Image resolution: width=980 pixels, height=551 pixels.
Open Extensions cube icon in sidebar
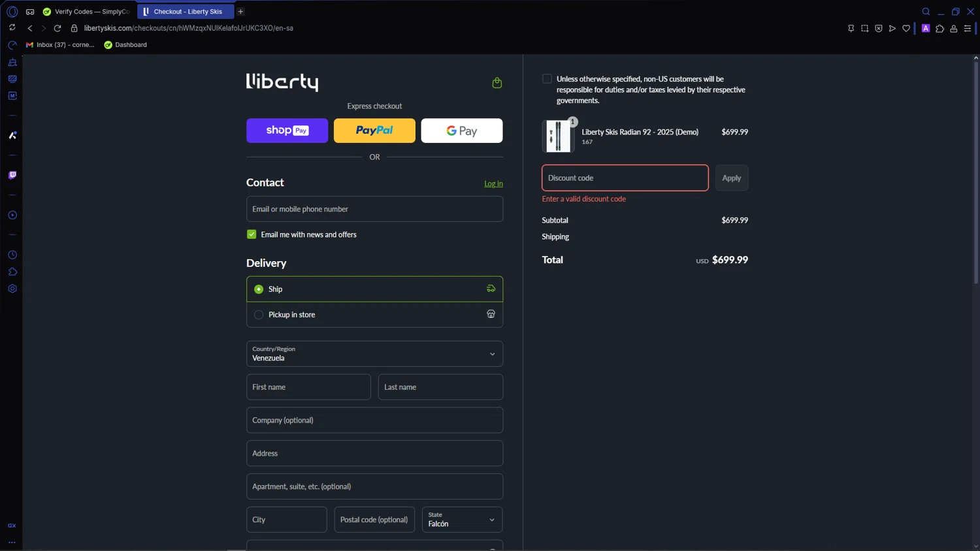coord(12,272)
